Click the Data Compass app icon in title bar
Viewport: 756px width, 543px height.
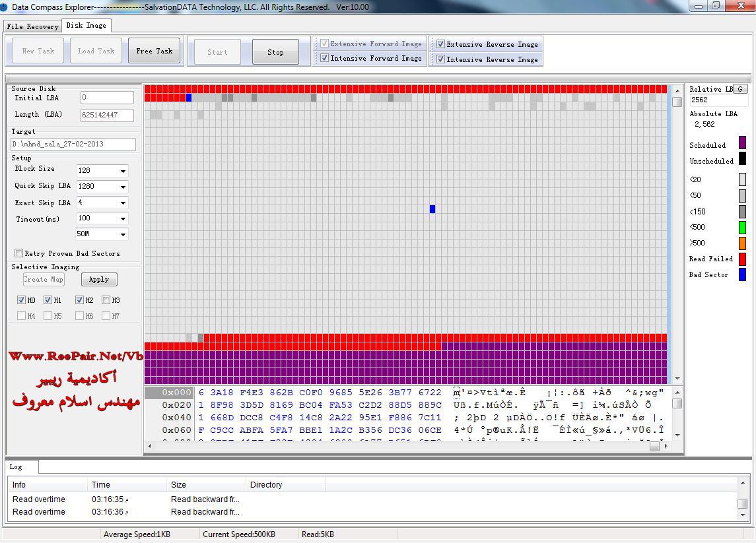point(4,7)
